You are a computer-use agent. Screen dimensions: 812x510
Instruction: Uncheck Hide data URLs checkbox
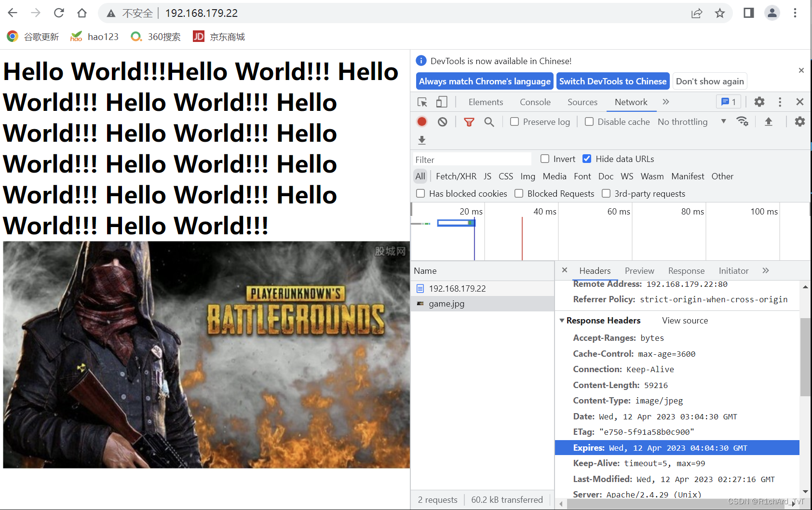click(587, 159)
